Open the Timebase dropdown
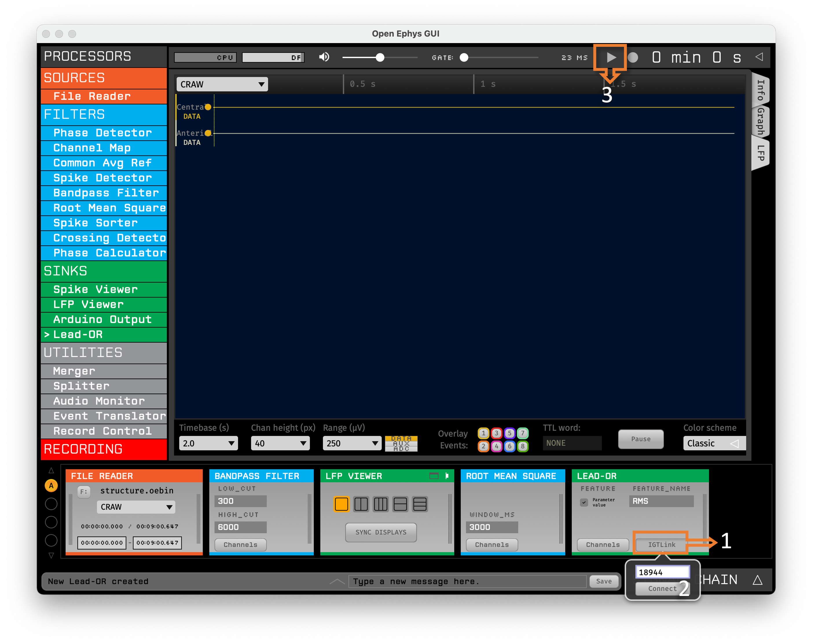Image resolution: width=813 pixels, height=644 pixels. [x=208, y=443]
